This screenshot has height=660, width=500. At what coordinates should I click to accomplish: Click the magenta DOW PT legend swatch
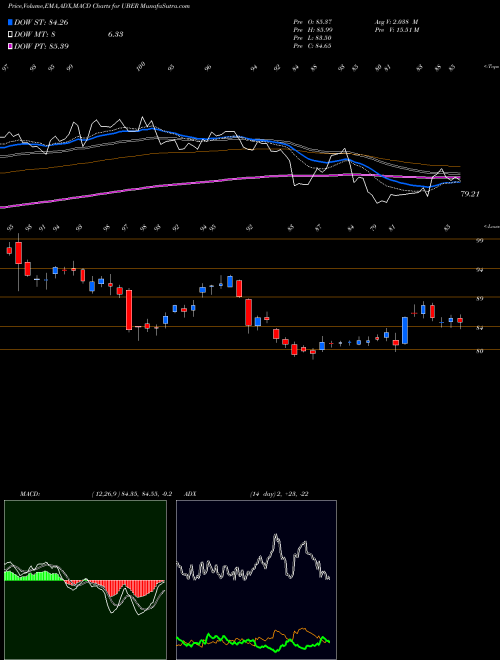(x=10, y=46)
